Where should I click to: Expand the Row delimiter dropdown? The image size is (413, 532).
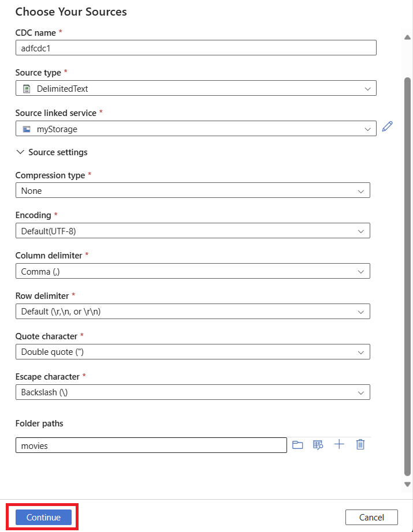[192, 312]
